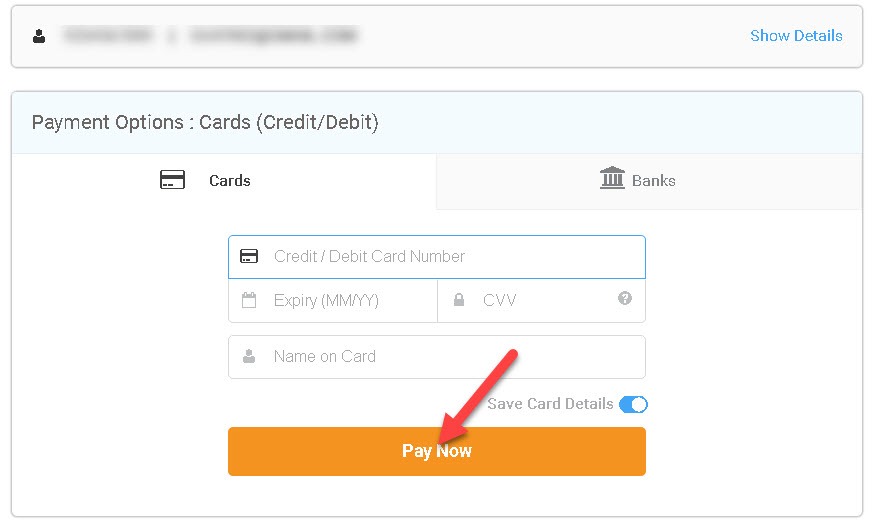The width and height of the screenshot is (875, 529).
Task: Click the calendar icon in Expiry field
Action: 250,300
